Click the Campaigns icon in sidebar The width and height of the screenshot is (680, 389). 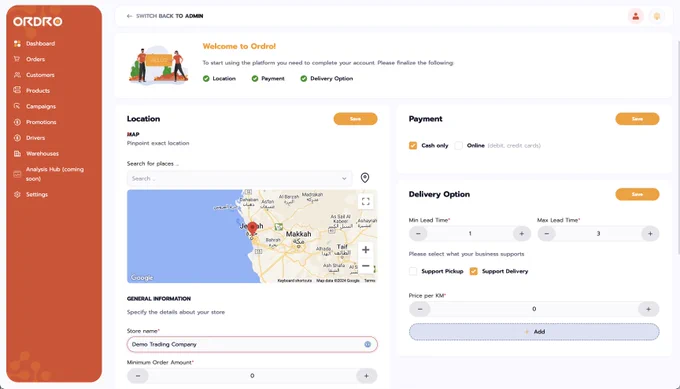pyautogui.click(x=17, y=106)
